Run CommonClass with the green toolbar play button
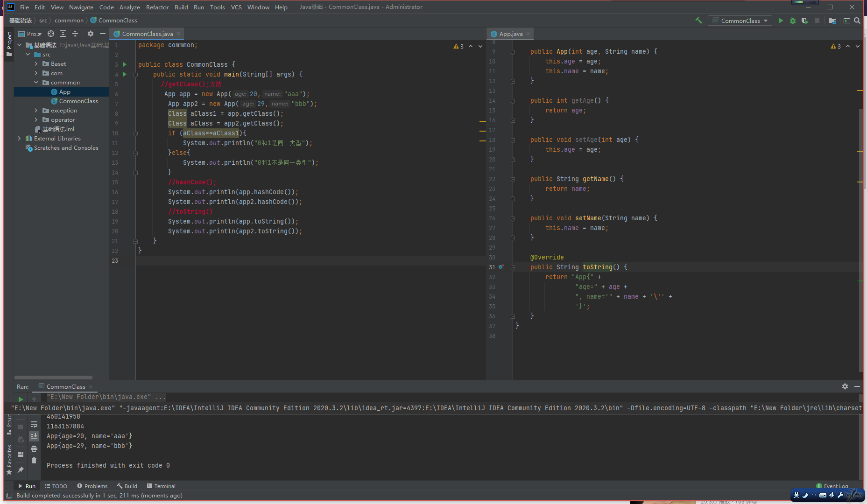This screenshot has width=867, height=504. pyautogui.click(x=781, y=21)
